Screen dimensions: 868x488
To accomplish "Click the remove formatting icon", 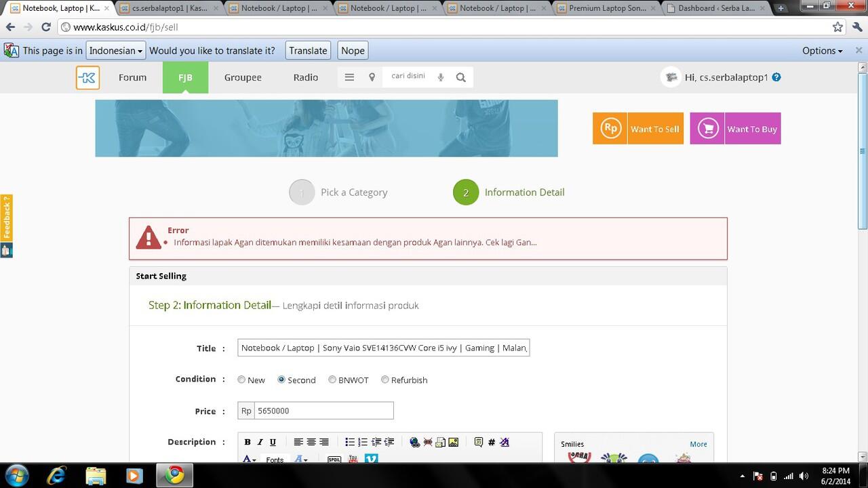I will pos(505,442).
